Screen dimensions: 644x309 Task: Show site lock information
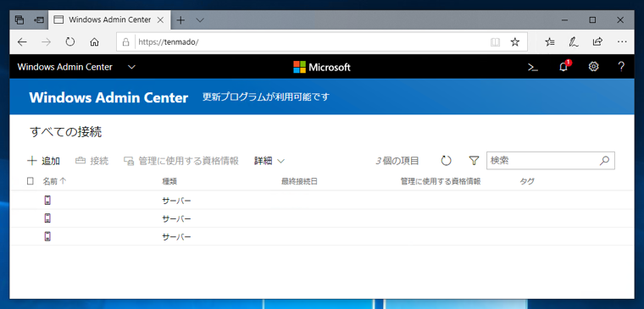(125, 41)
